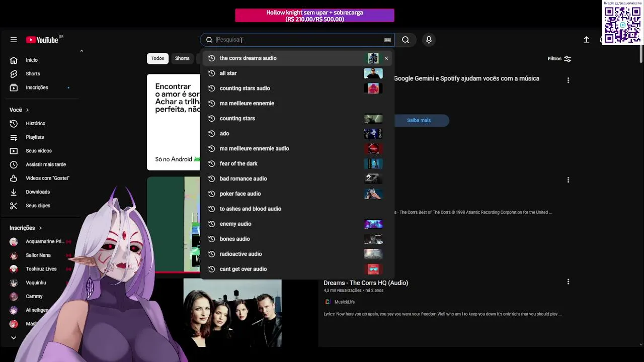Viewport: 644px width, 362px height.
Task: Click the Hollow knight donation goal banner
Action: [x=314, y=16]
